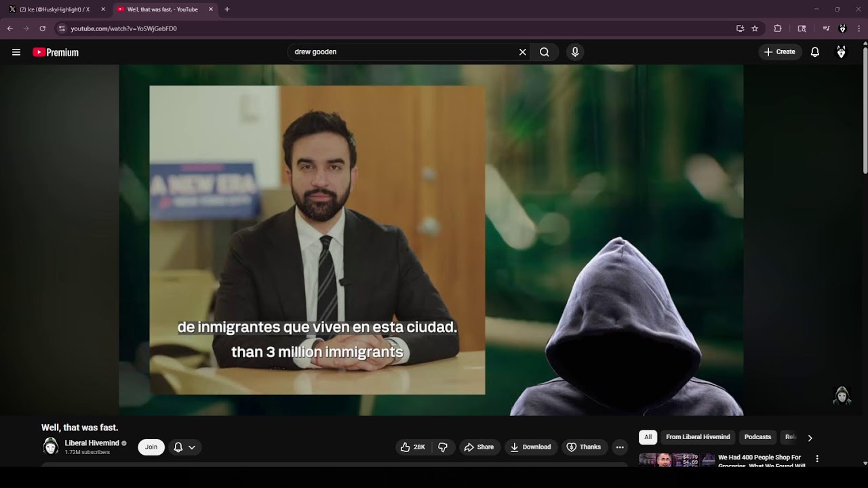Viewport: 868px width, 488px height.
Task: View site information icon in address bar
Action: click(62, 28)
